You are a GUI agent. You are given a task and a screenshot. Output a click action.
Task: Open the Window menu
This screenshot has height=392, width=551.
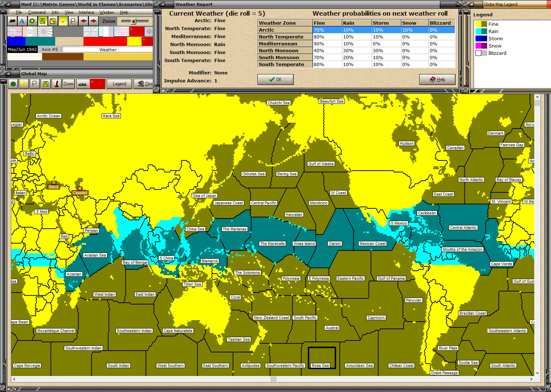(x=107, y=12)
